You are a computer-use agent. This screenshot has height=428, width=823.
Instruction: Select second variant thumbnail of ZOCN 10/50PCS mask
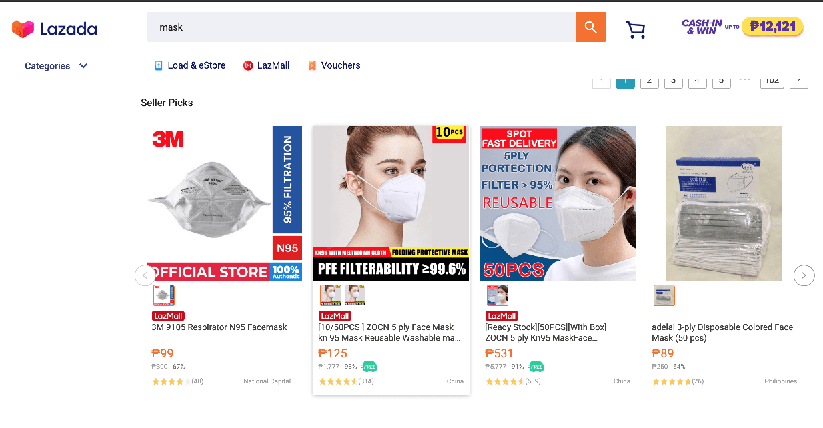coord(355,295)
